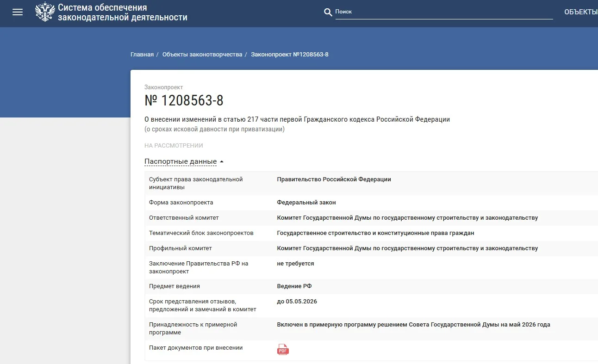Click the Субъект права законодательной инициативы label
This screenshot has width=598, height=364.
[x=196, y=183]
